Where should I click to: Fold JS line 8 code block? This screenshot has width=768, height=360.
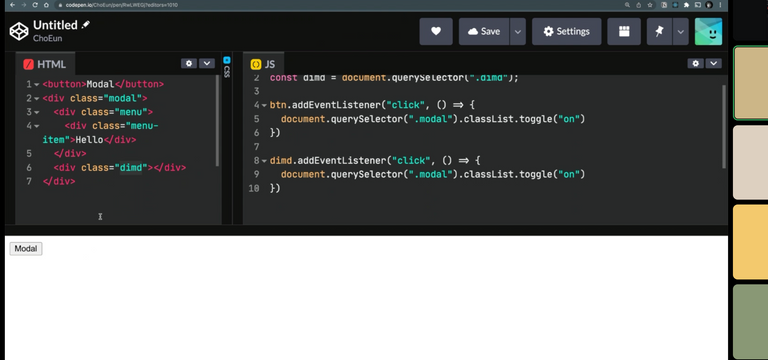264,161
